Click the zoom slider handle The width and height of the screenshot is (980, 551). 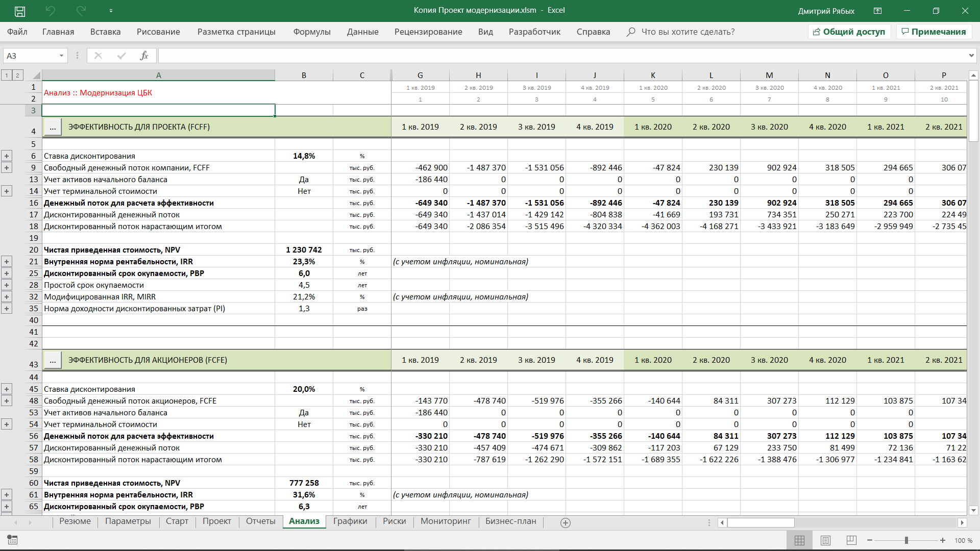click(x=906, y=540)
